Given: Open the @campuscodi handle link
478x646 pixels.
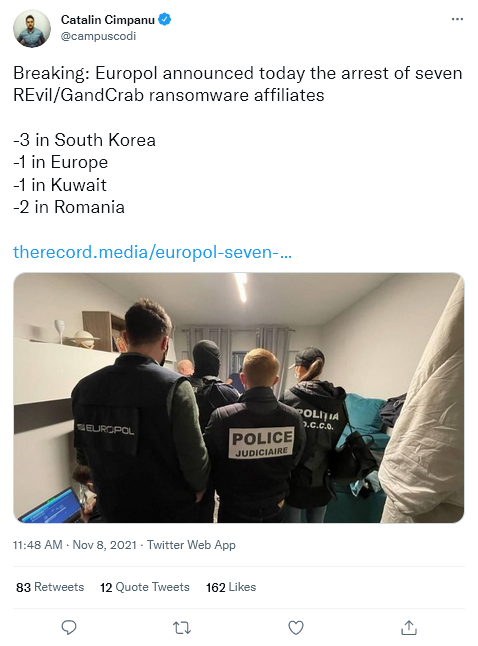Looking at the screenshot, I should click(98, 36).
